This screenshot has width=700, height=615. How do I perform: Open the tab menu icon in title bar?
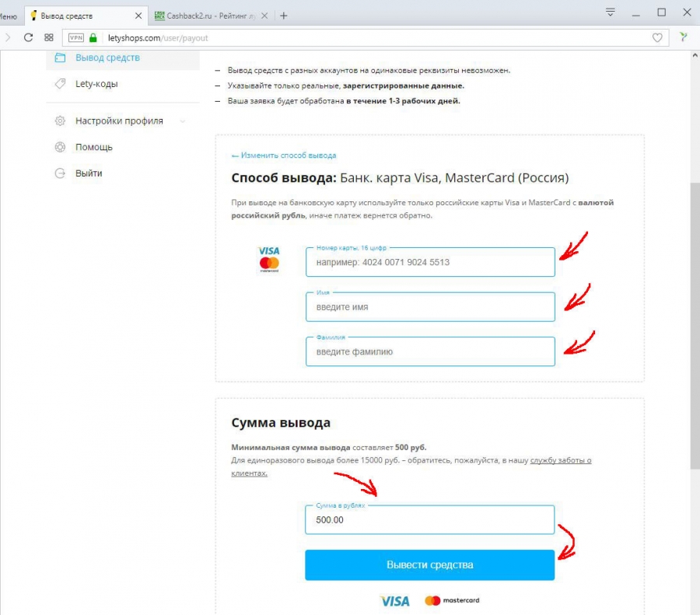(x=611, y=12)
